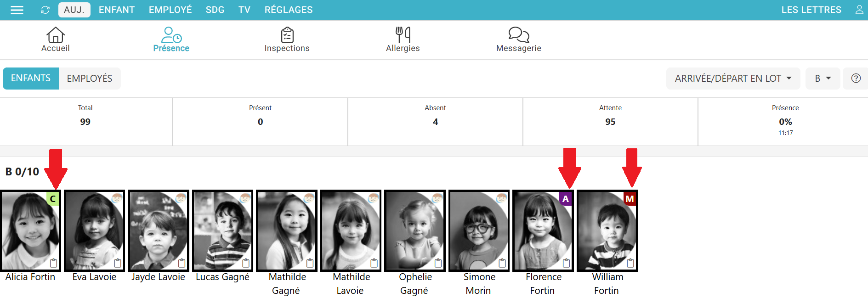This screenshot has height=298, width=868.
Task: Click the purple A badge on Florence Fortin
Action: tap(566, 199)
